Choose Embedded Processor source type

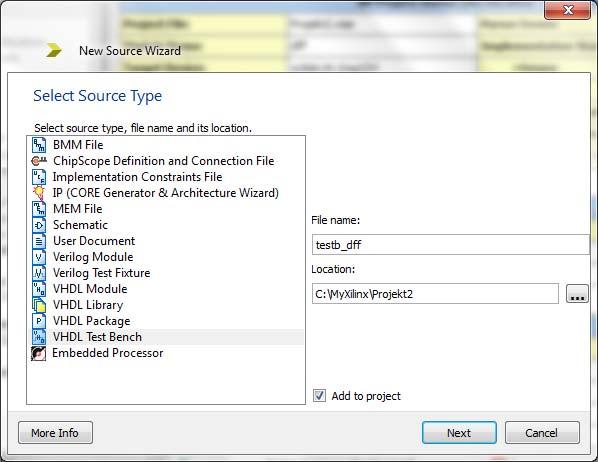pos(108,353)
